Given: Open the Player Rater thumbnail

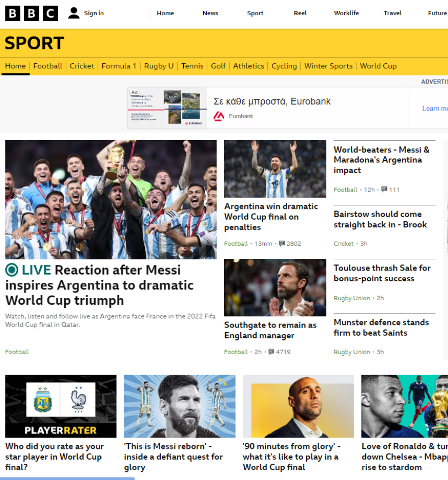Looking at the screenshot, I should 61,406.
